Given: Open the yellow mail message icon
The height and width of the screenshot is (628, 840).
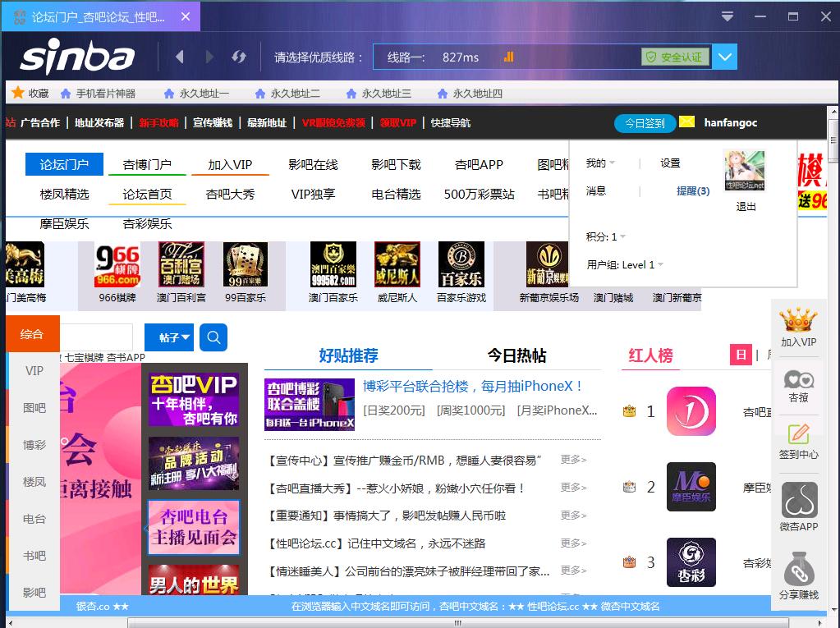Looking at the screenshot, I should 686,121.
